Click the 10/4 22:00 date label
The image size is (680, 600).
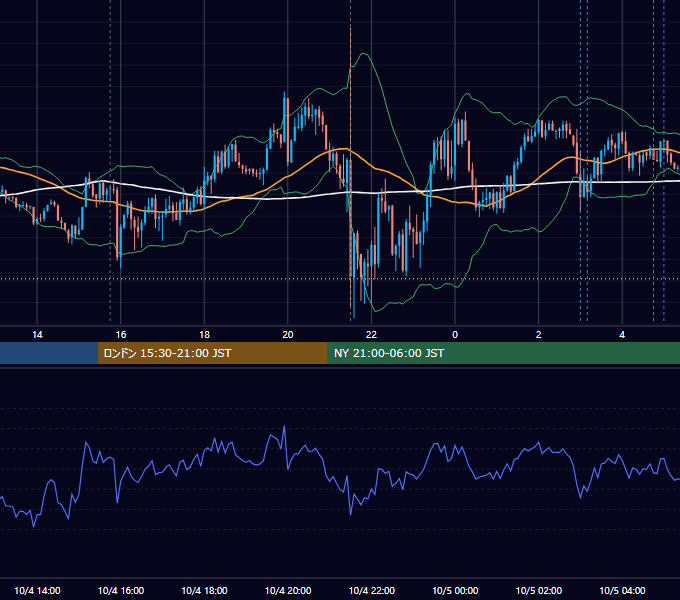[x=372, y=590]
